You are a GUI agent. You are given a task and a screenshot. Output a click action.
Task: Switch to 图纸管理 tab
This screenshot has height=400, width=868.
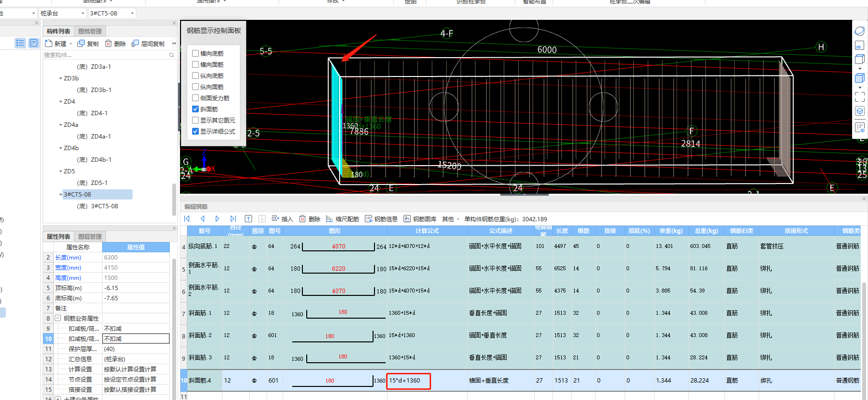90,31
